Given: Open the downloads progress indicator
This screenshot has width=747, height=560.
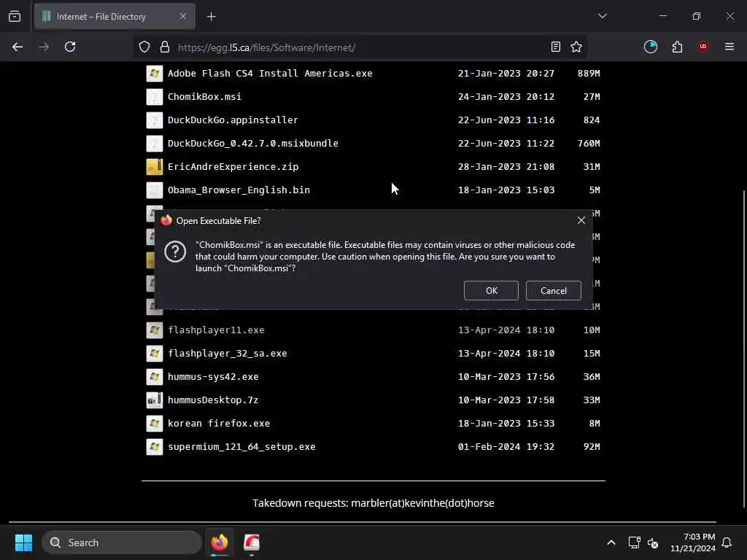Looking at the screenshot, I should 650,47.
